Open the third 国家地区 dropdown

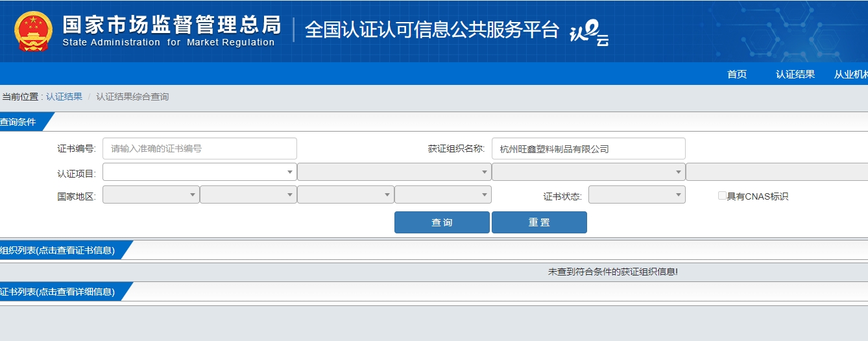[x=345, y=194]
